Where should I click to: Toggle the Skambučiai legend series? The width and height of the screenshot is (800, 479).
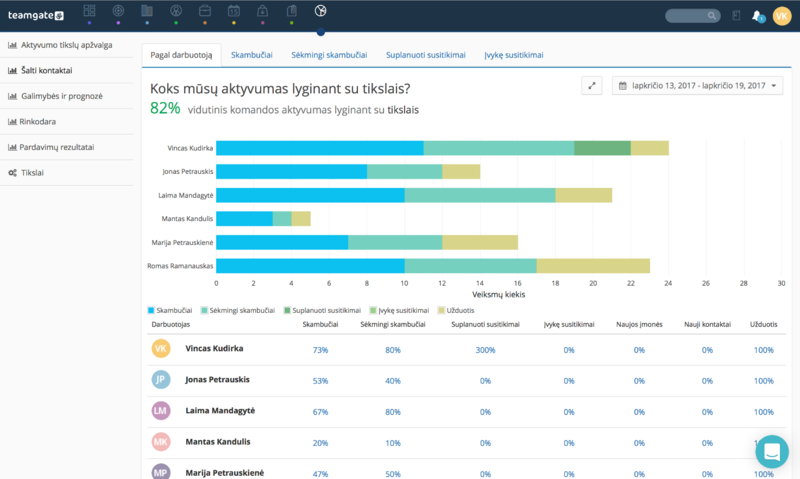pyautogui.click(x=170, y=310)
